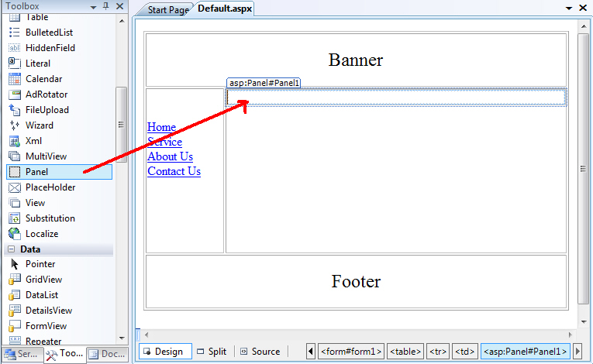Switch to Source view

pos(261,352)
